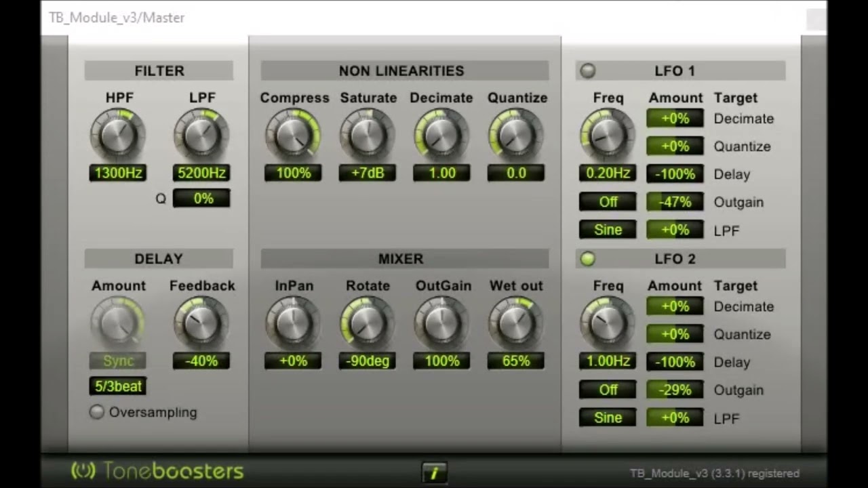Click the LFO 1 Quantize amount slider
Image resolution: width=868 pixels, height=488 pixels.
675,146
